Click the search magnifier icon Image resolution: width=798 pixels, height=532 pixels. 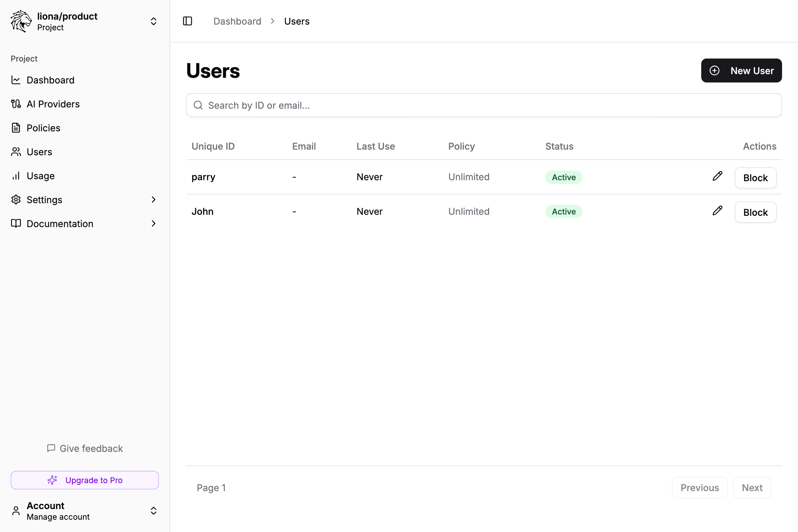tap(198, 105)
